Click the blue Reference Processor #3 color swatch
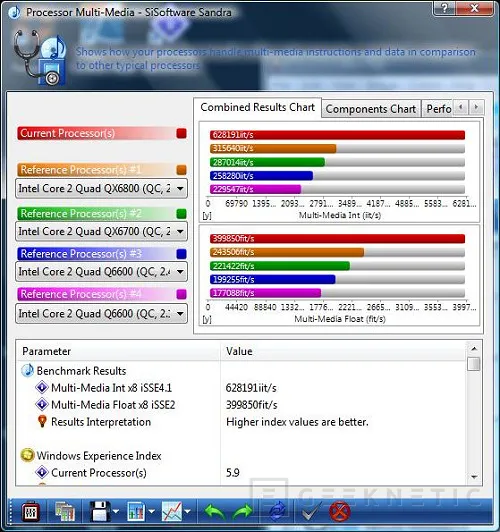500x532 pixels. [x=181, y=254]
